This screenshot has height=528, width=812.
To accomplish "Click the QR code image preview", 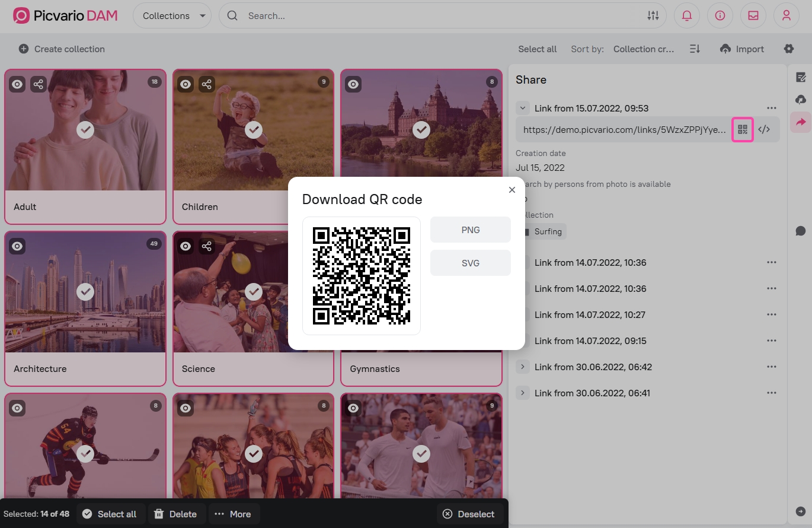I will click(362, 275).
